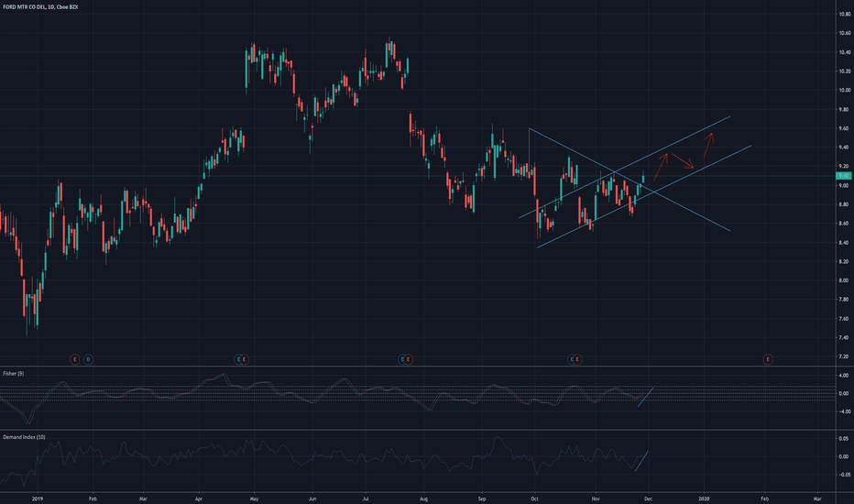Click the 2019 label on time axis

click(38, 499)
